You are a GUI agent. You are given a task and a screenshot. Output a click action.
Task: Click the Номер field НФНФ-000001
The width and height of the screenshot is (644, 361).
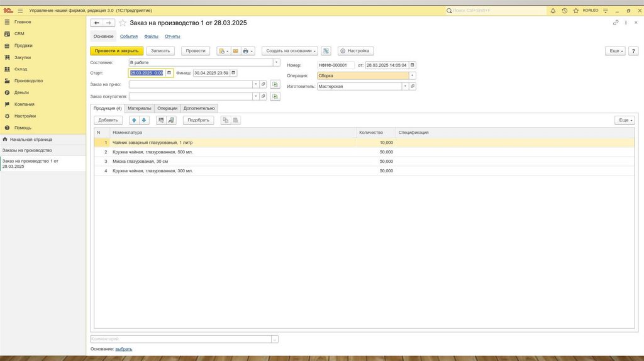[336, 65]
